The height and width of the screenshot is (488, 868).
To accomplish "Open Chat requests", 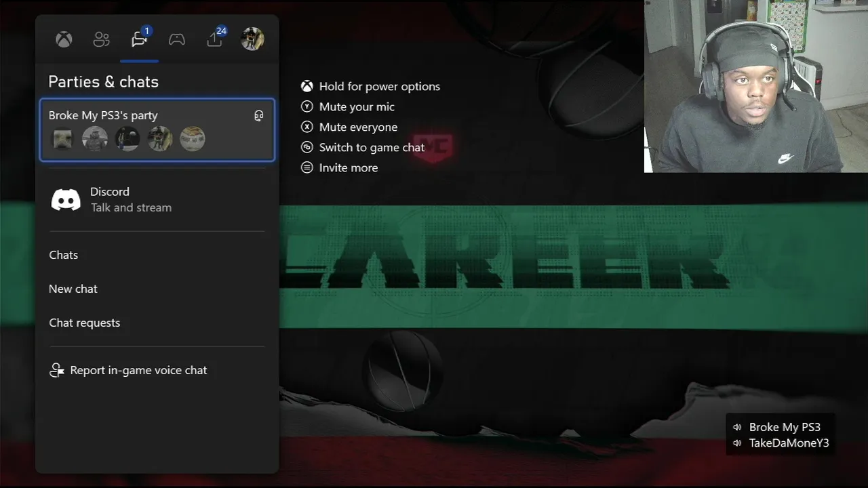I will click(157, 323).
